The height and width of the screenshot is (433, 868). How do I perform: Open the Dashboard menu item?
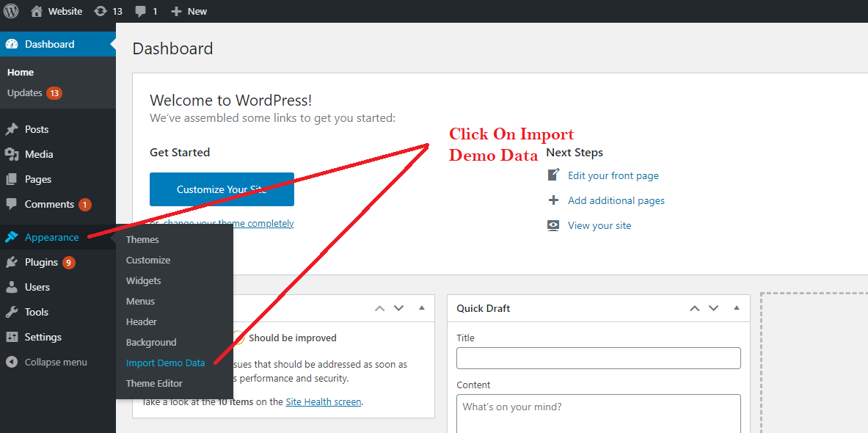pos(58,44)
